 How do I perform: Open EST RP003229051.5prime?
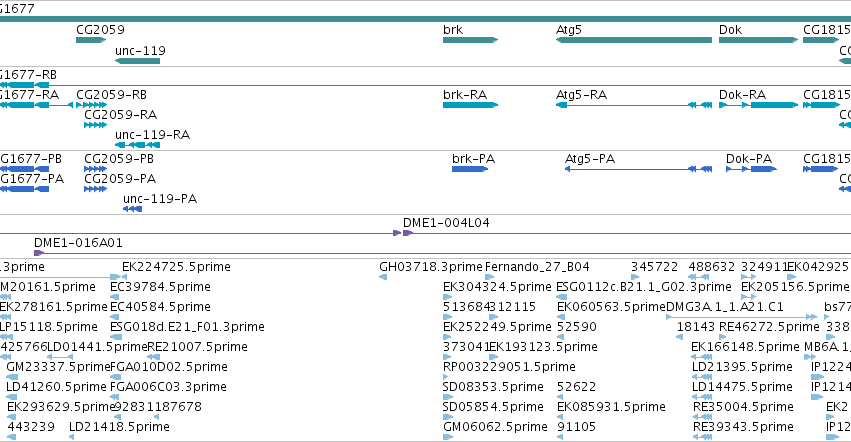[x=448, y=377]
